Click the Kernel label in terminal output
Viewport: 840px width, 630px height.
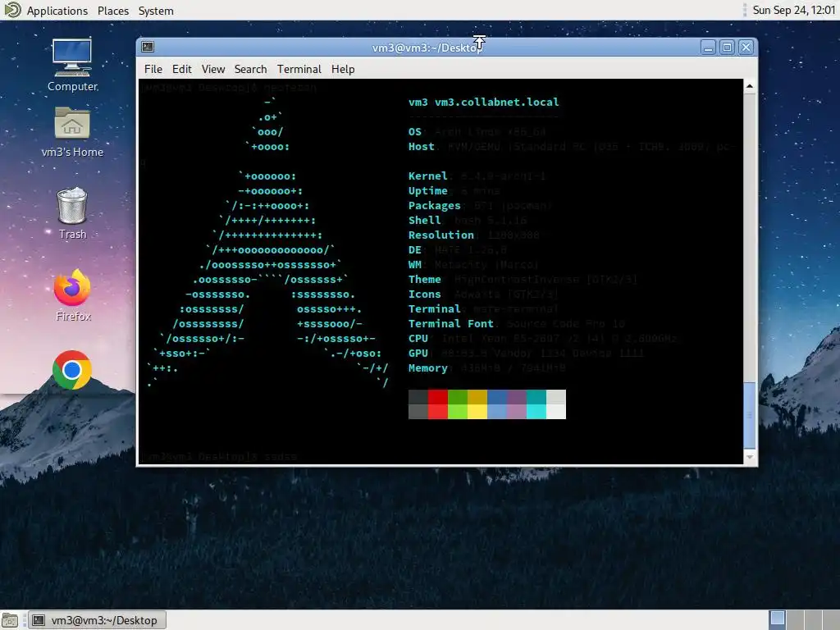[427, 176]
